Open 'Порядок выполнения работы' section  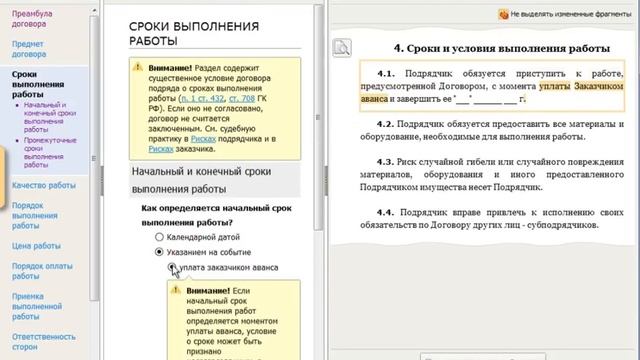click(x=35, y=216)
